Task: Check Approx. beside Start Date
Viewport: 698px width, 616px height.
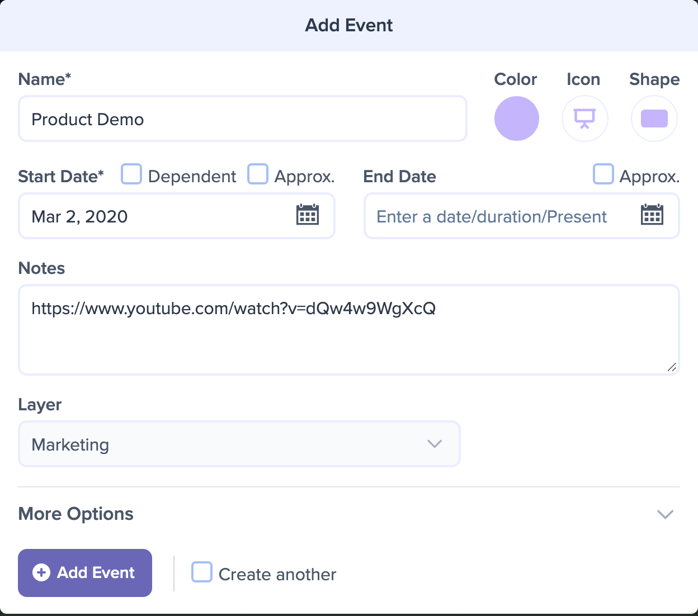Action: coord(258,174)
